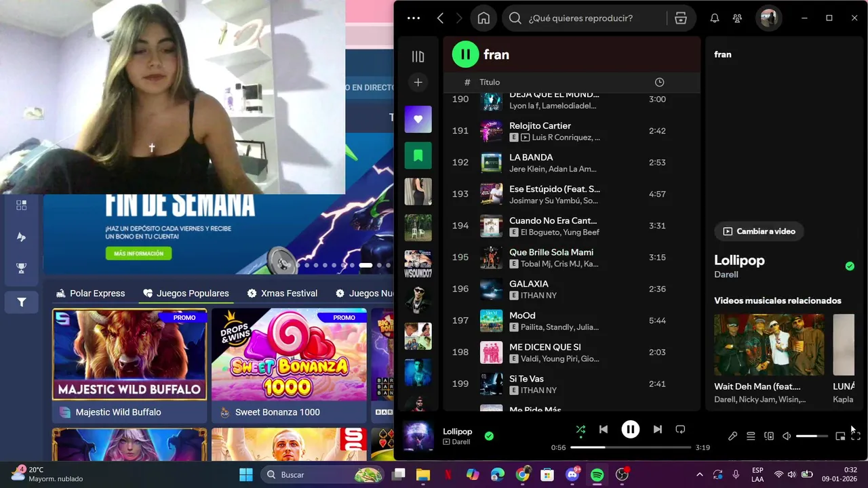Image resolution: width=868 pixels, height=488 pixels.
Task: Open the Browse icon in search bar
Action: [x=681, y=18]
